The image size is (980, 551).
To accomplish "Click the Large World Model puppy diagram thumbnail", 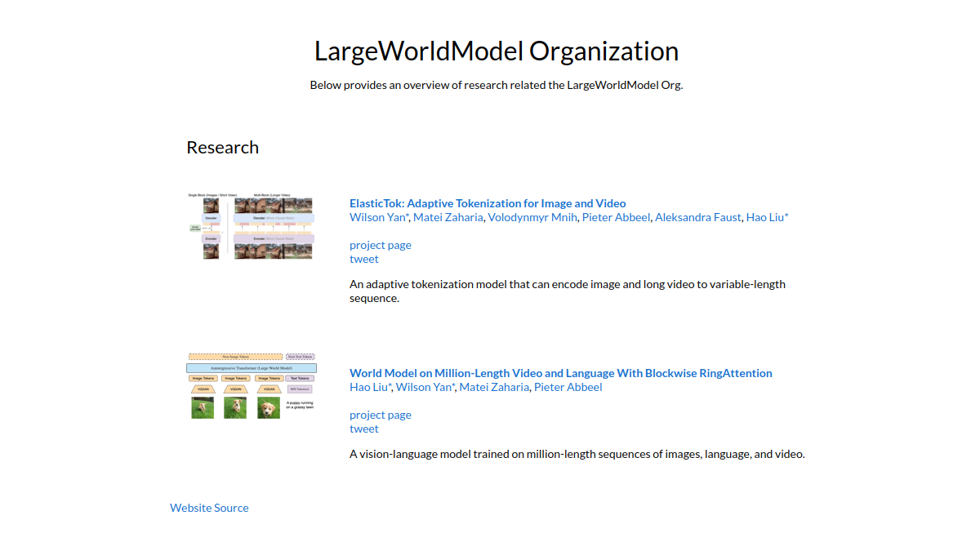I will pos(252,386).
